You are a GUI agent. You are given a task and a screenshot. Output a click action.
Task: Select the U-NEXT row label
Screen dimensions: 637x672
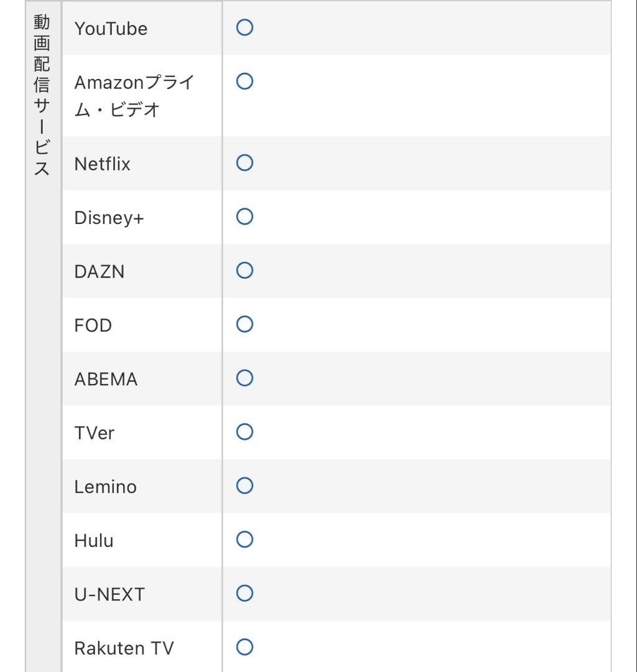(x=109, y=595)
